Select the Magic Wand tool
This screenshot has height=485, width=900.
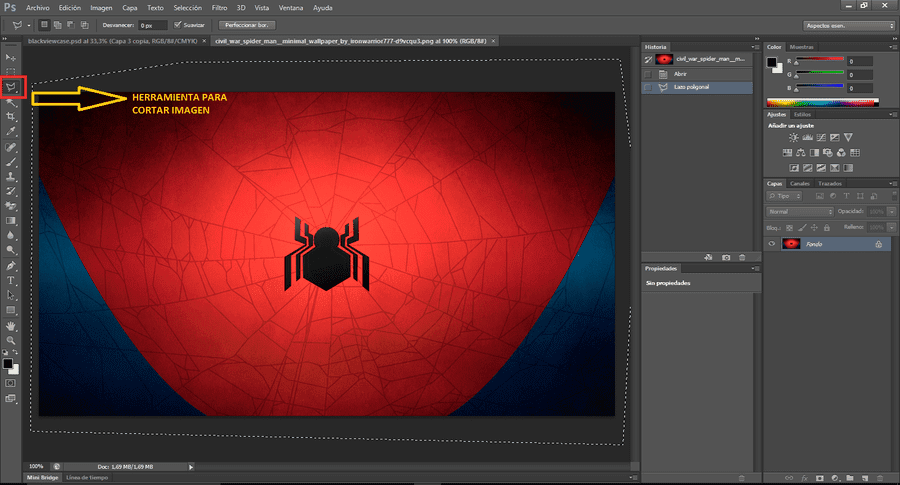11,102
